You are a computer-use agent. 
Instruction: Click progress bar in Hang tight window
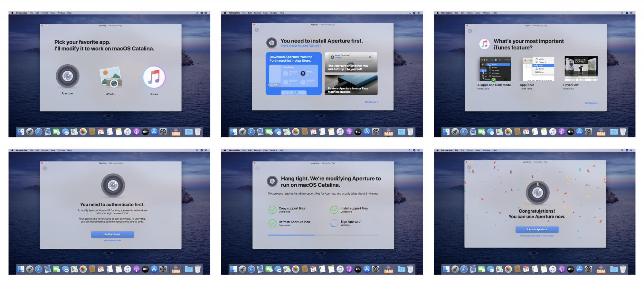pos(323,235)
